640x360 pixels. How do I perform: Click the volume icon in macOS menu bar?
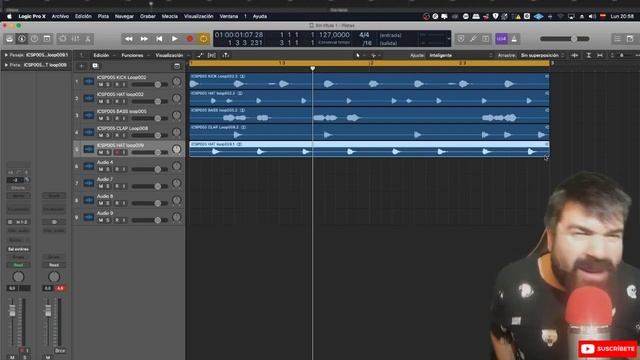(x=592, y=16)
